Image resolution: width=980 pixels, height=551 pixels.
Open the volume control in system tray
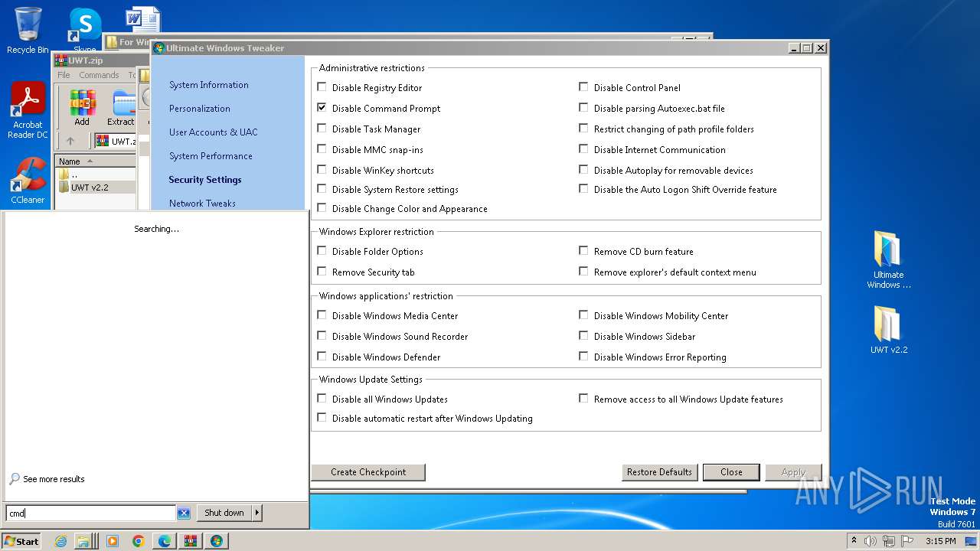point(870,541)
